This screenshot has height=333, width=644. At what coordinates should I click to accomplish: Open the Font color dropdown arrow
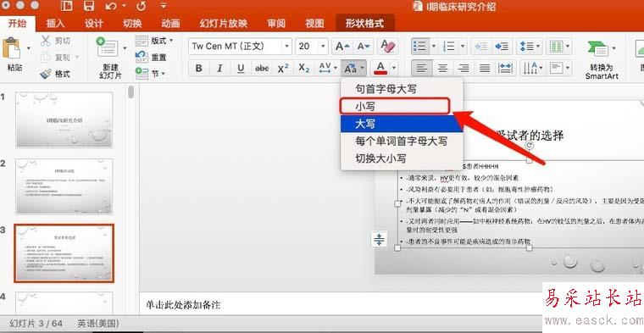[394, 68]
